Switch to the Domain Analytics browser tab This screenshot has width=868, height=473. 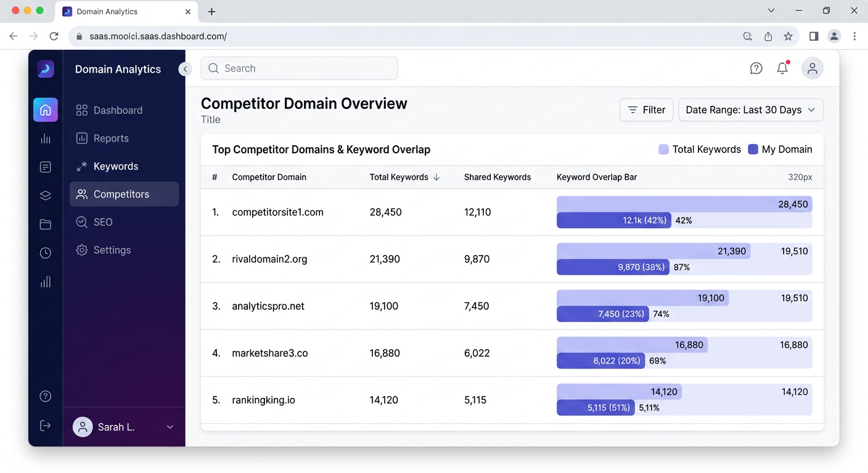126,12
